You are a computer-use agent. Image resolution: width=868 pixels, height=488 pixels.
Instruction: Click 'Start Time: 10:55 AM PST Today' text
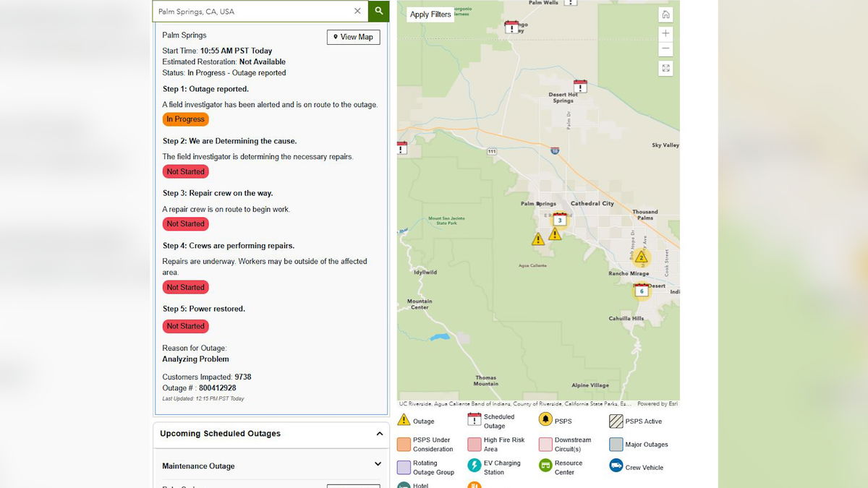click(x=217, y=51)
